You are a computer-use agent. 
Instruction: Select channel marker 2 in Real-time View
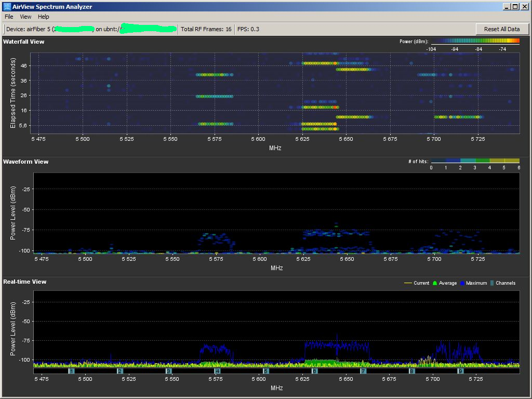pos(120,371)
